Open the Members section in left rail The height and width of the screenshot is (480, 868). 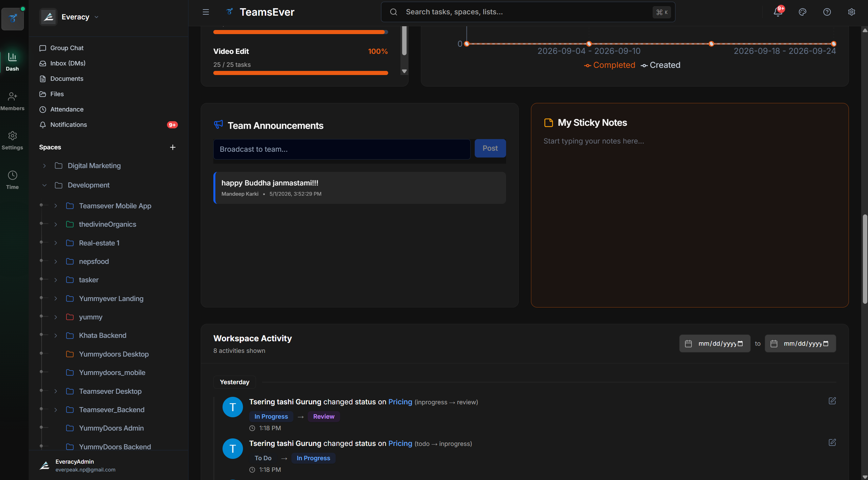pyautogui.click(x=12, y=101)
